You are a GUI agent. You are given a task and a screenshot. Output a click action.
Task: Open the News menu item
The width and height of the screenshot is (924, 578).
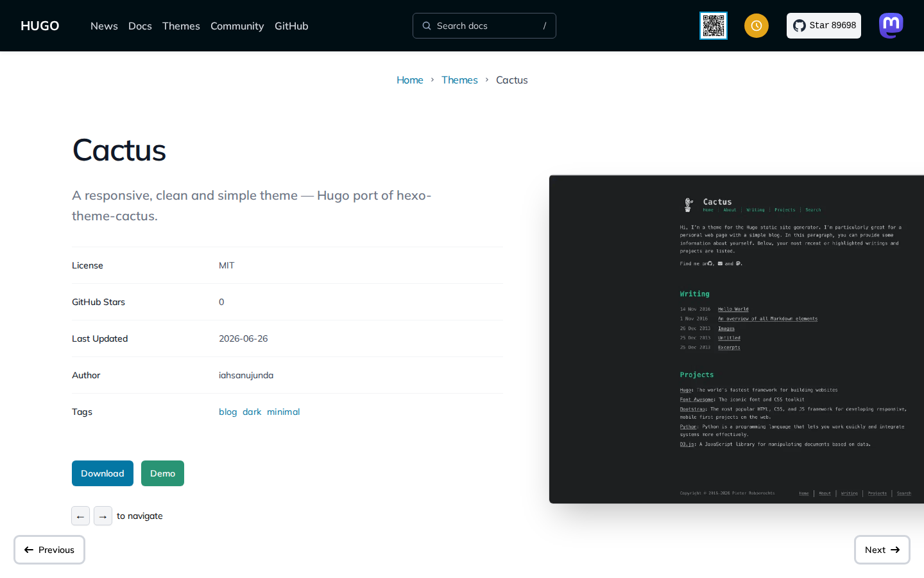click(x=104, y=26)
